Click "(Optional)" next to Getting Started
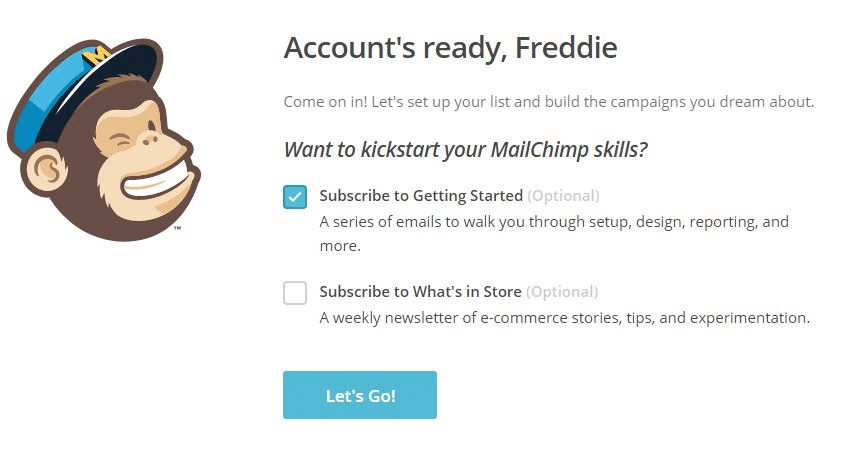858x450 pixels. 563,196
